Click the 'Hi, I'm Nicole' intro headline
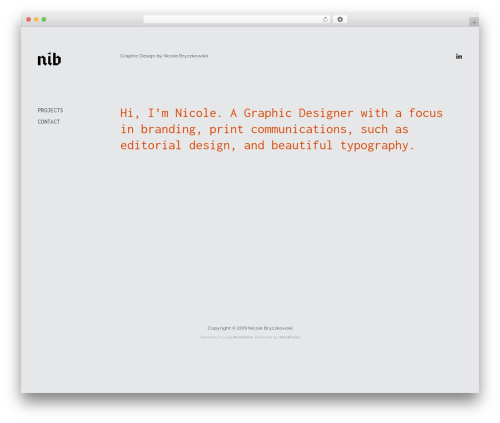Screen dimensions: 500x423 281,129
